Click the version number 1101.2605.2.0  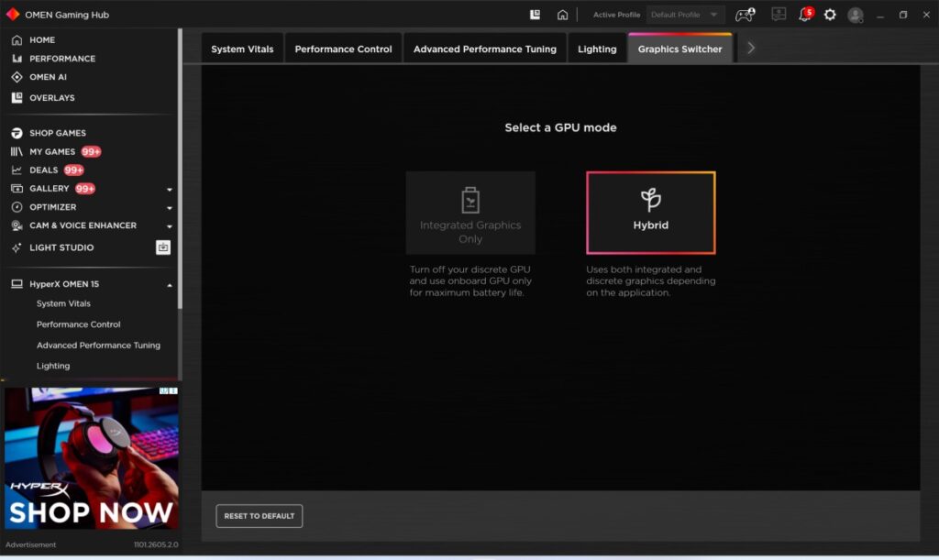(x=156, y=544)
